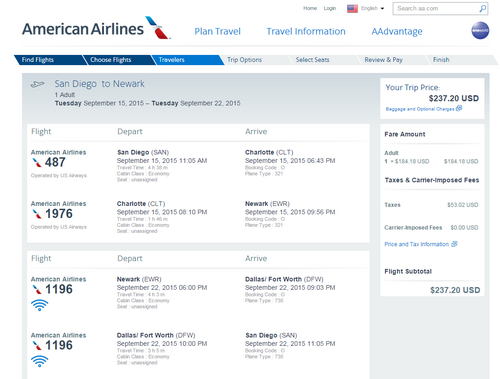
Task: Click flight number 487
Action: click(x=55, y=162)
